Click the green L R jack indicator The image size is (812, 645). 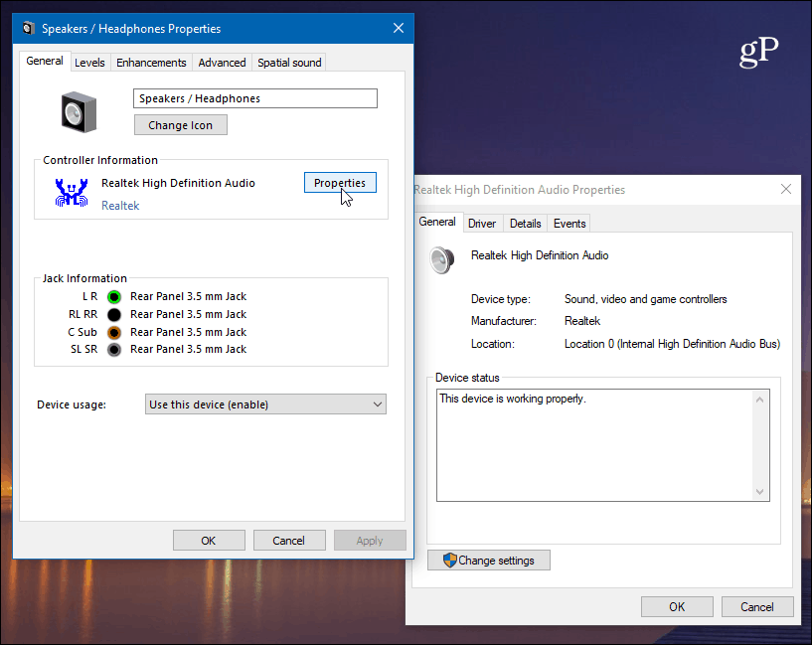[x=114, y=296]
